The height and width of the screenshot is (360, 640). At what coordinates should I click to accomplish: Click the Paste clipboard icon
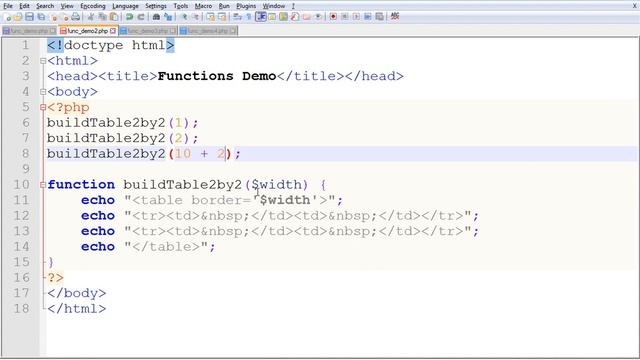[114, 17]
